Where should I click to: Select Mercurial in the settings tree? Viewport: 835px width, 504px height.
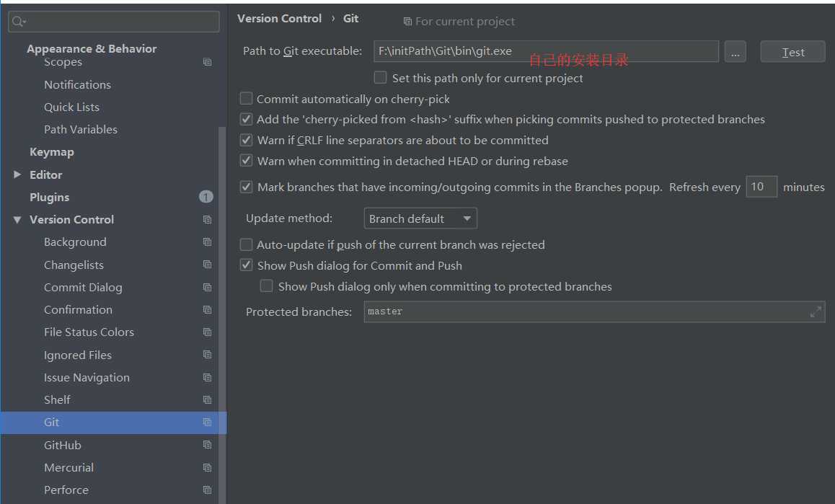(69, 467)
